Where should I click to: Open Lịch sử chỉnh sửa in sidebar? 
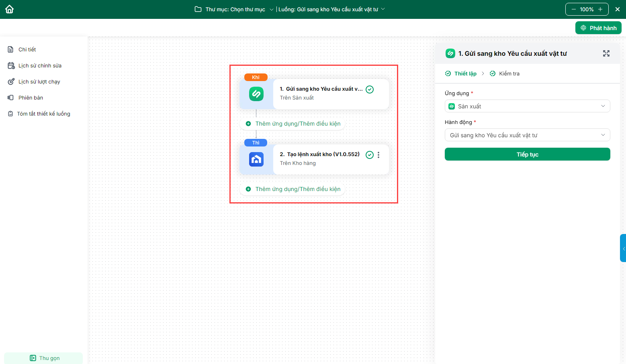coord(40,65)
